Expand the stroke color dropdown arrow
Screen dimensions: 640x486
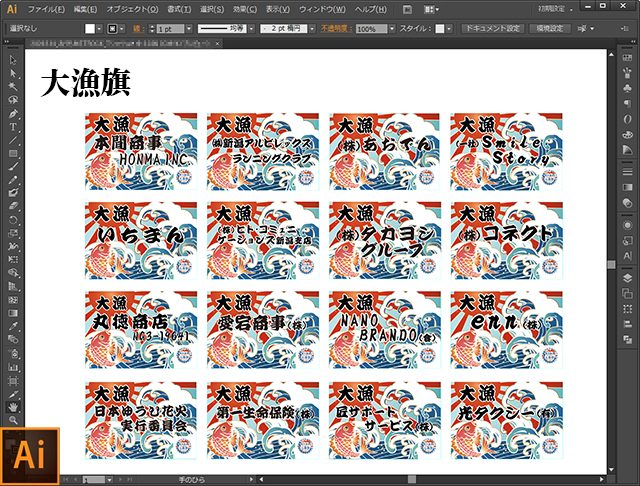pos(122,29)
